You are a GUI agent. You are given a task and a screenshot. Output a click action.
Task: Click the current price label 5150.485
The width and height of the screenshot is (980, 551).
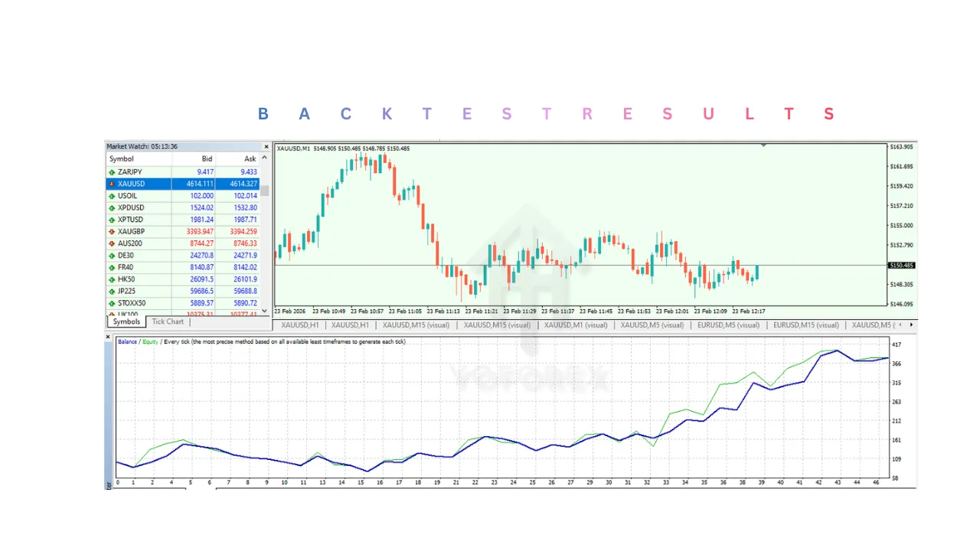(x=901, y=266)
